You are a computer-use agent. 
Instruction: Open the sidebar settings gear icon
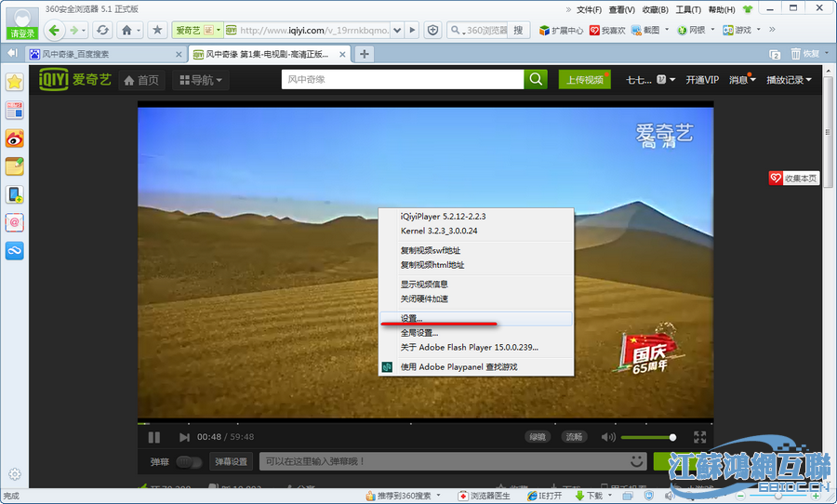pyautogui.click(x=14, y=473)
